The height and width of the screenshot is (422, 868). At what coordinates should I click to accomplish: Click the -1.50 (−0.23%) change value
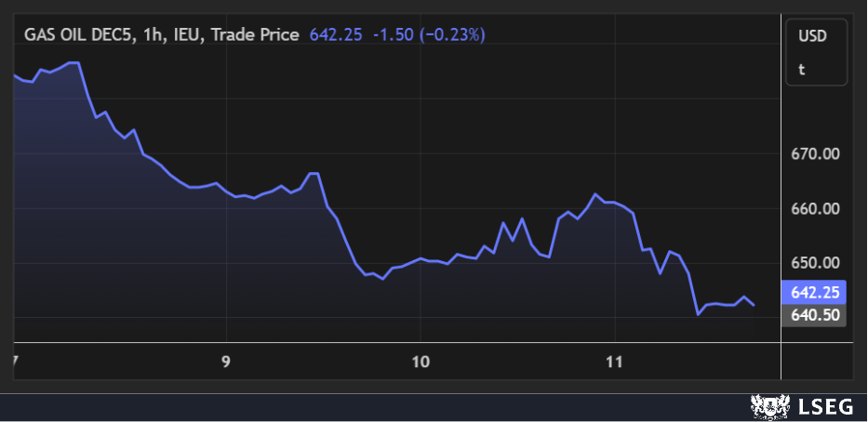[429, 34]
